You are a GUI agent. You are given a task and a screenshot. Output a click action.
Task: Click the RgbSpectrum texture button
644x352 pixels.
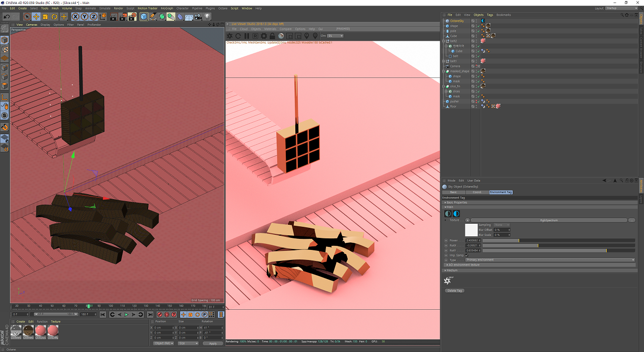point(548,220)
